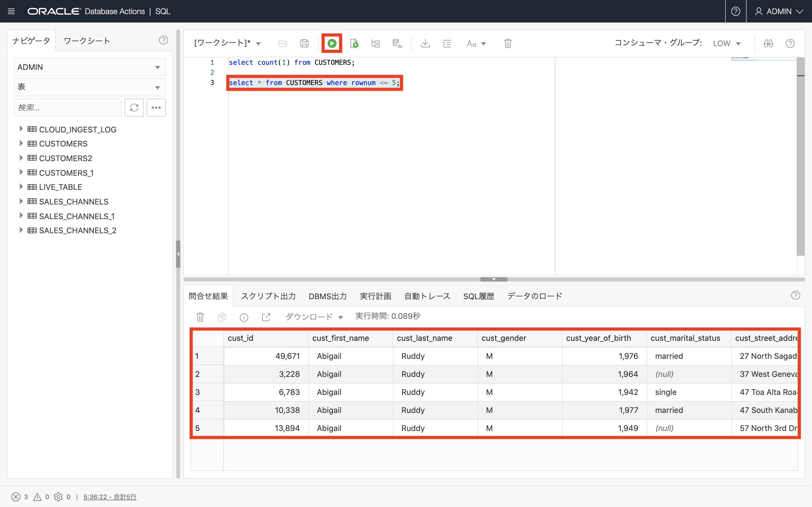Click the Refresh navigator objects button
Viewport: 812px width, 507px height.
pyautogui.click(x=134, y=108)
